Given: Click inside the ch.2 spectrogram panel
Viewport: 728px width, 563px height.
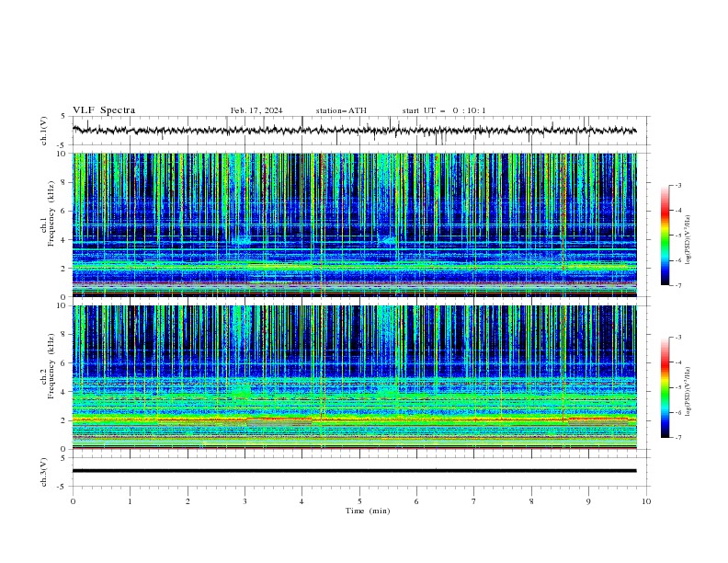Looking at the screenshot, I should tap(354, 377).
